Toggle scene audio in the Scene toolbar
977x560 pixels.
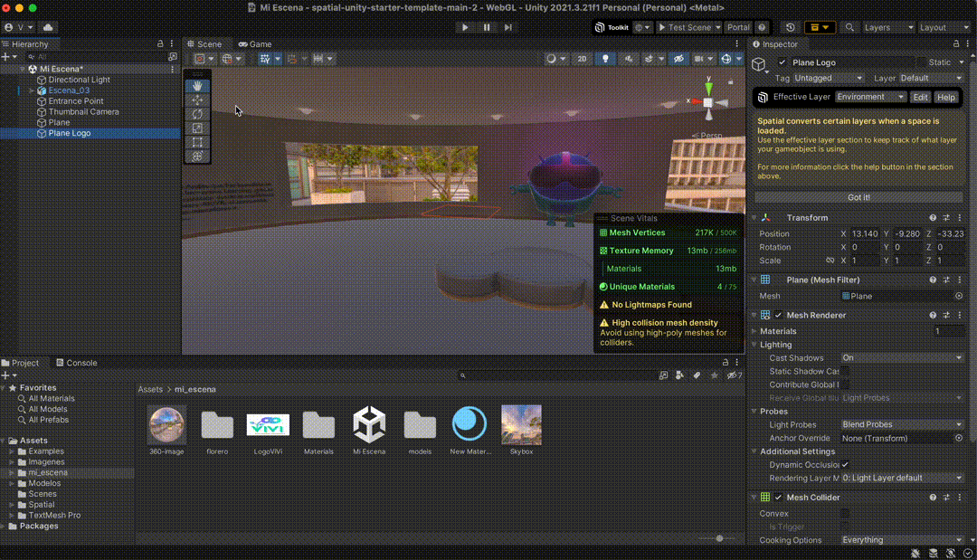coord(629,59)
